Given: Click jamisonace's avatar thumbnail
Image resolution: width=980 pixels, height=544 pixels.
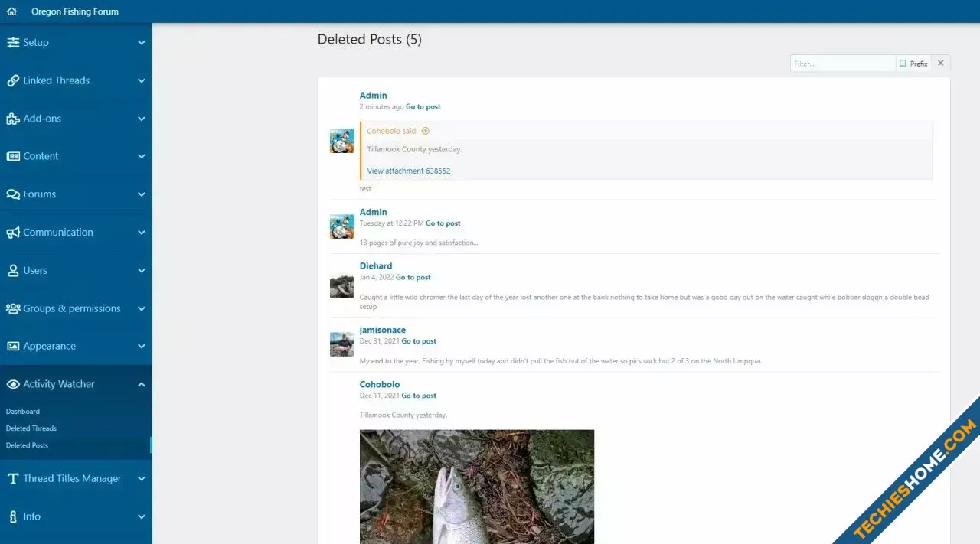Looking at the screenshot, I should tap(341, 344).
